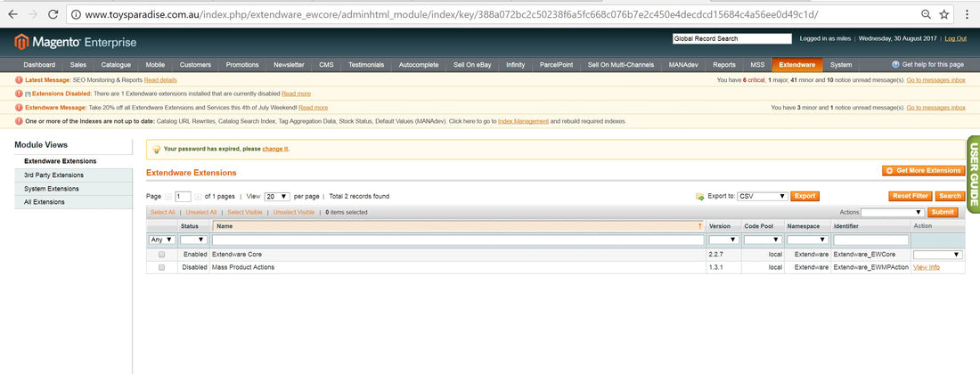This screenshot has width=980, height=374.
Task: Open the System menu
Action: click(841, 65)
